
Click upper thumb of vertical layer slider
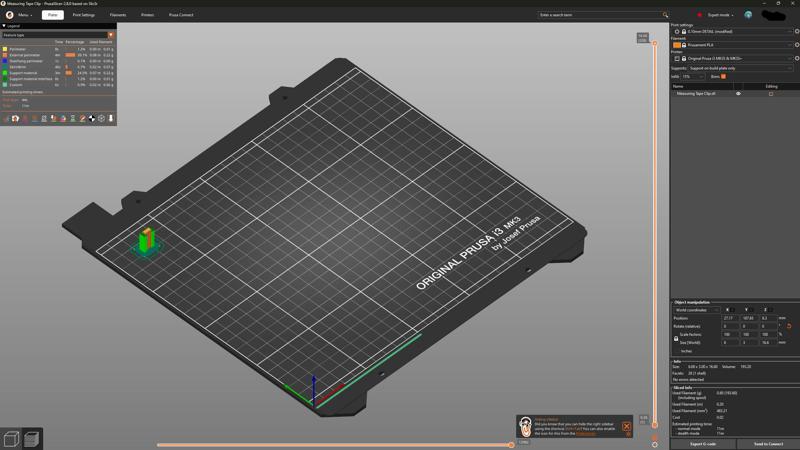click(655, 43)
